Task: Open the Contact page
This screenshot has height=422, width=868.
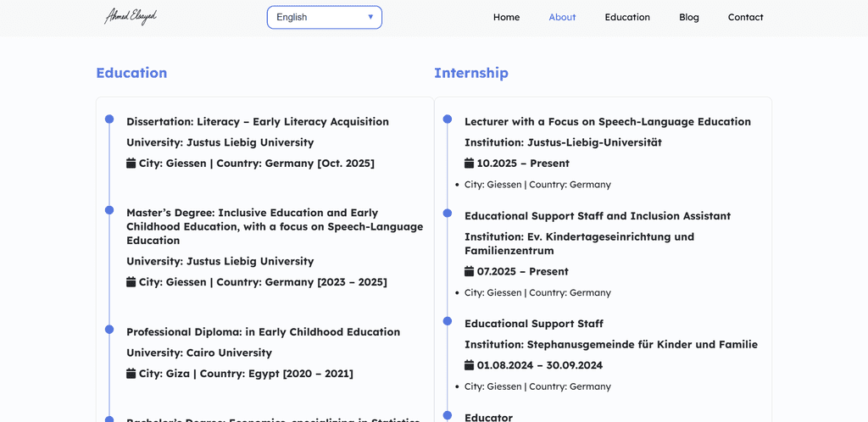Action: click(745, 17)
